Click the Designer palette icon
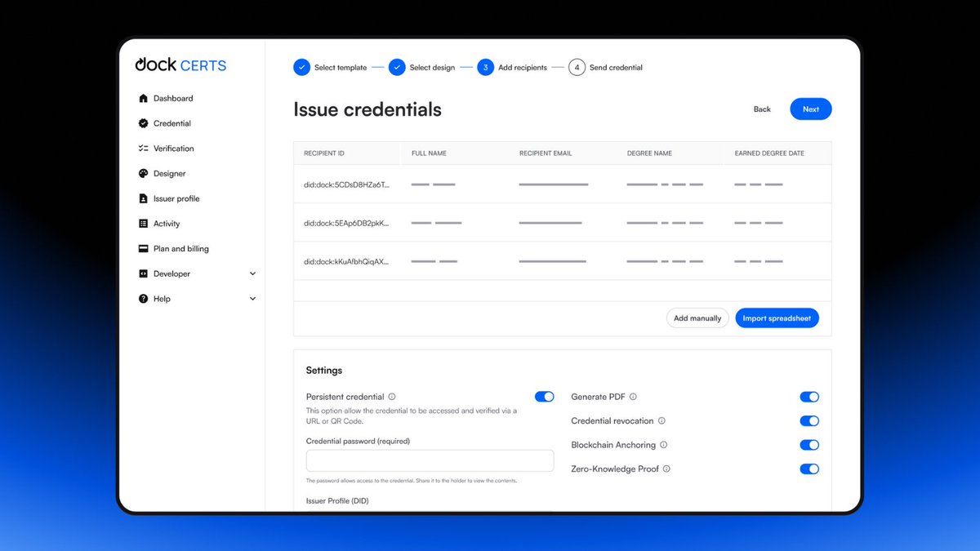The width and height of the screenshot is (980, 551). click(x=144, y=174)
